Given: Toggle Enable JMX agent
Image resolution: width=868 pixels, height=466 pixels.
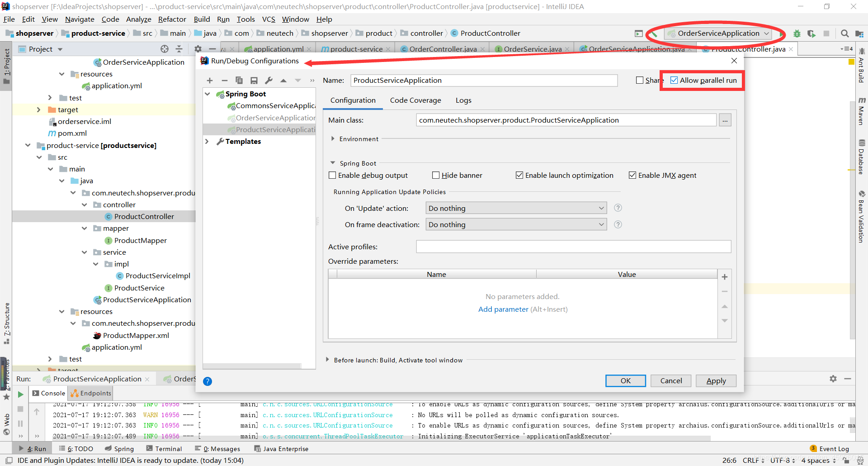Looking at the screenshot, I should click(632, 175).
